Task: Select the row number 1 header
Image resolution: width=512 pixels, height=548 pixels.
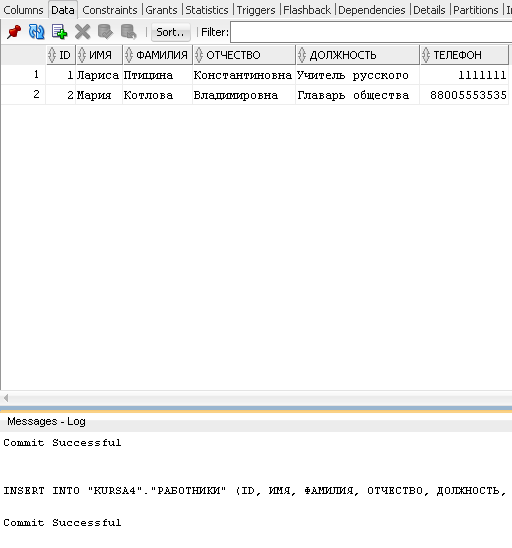Action: (x=23, y=74)
